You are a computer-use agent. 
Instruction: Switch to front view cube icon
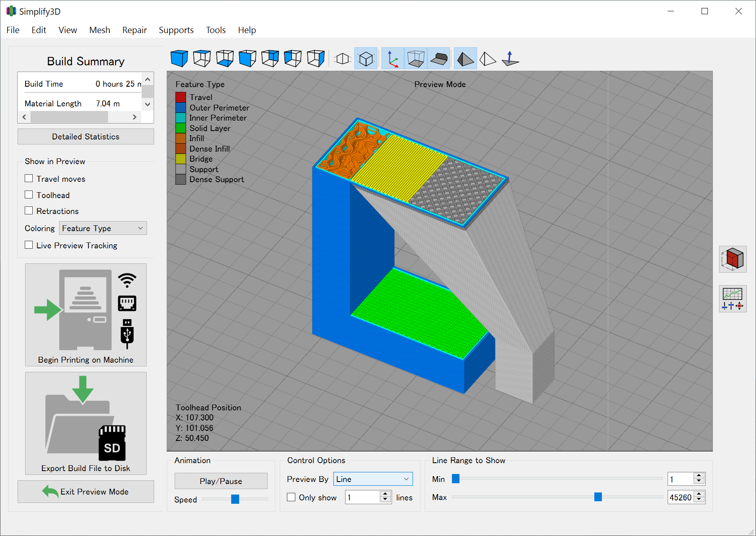pyautogui.click(x=248, y=59)
